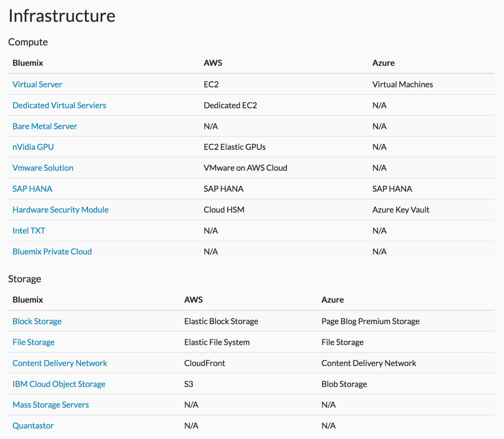This screenshot has width=504, height=439.
Task: Open the IBM Cloud Object Storage link
Action: [59, 384]
